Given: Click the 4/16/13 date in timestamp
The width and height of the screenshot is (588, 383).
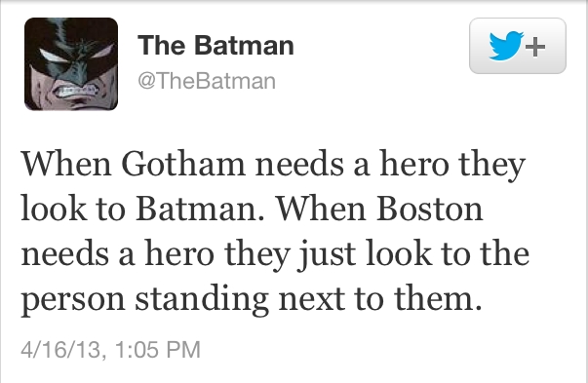Looking at the screenshot, I should [x=61, y=349].
